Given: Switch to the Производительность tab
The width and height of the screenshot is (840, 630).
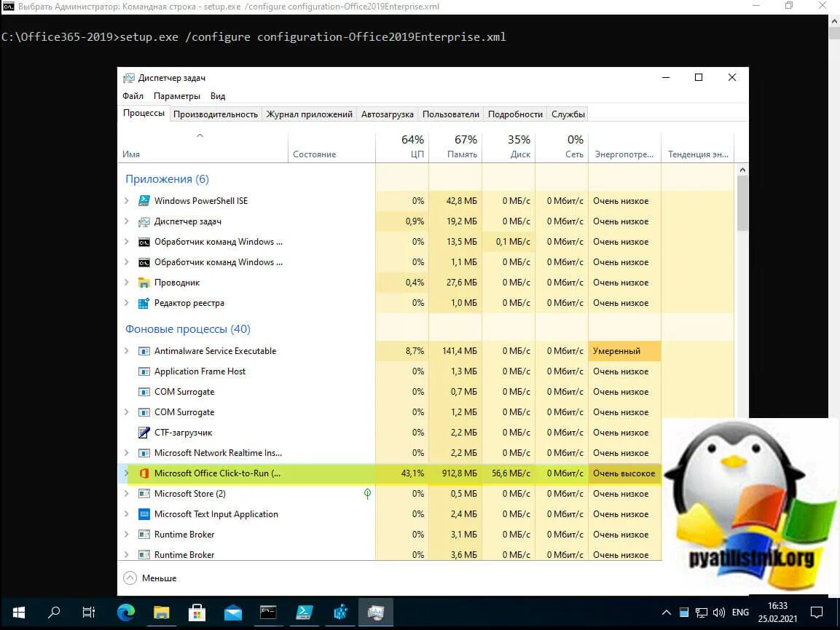Looking at the screenshot, I should [216, 114].
